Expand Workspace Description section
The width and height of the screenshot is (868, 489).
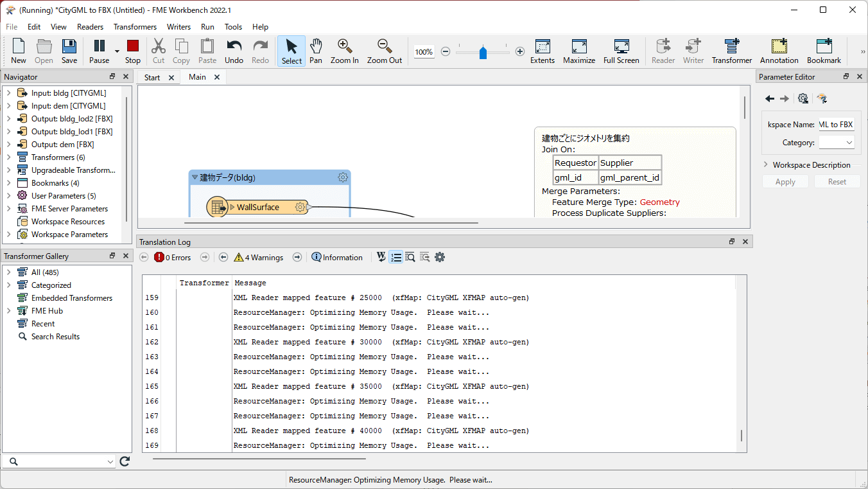pyautogui.click(x=766, y=164)
